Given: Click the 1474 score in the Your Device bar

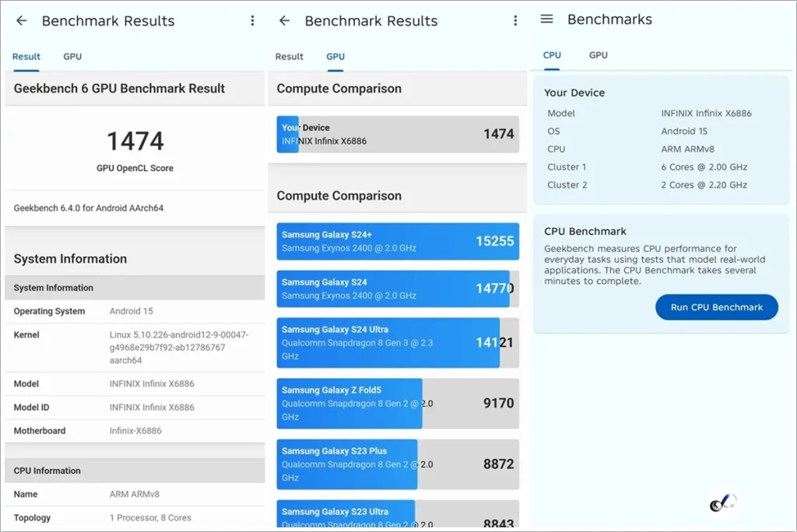Looking at the screenshot, I should [x=499, y=134].
